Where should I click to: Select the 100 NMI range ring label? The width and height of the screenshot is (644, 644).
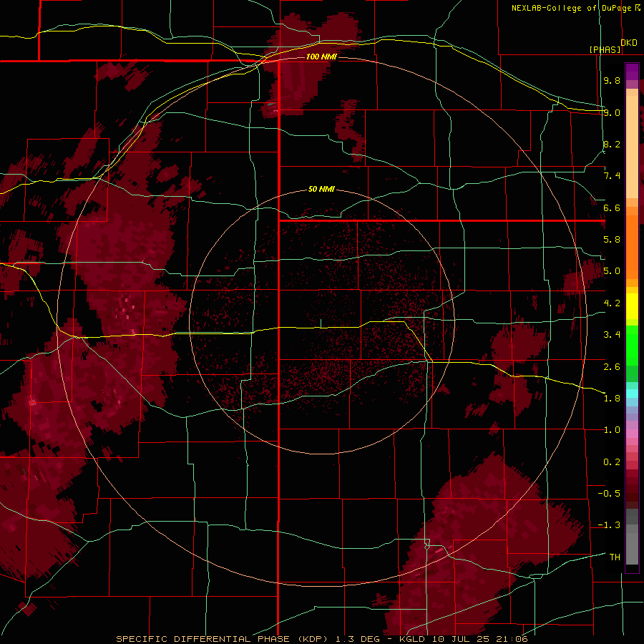point(321,57)
